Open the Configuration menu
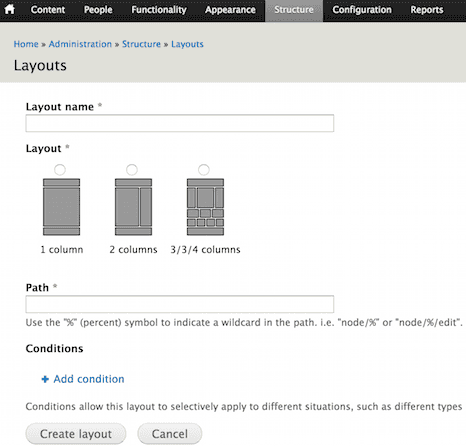This screenshot has height=446, width=466. pos(362,10)
